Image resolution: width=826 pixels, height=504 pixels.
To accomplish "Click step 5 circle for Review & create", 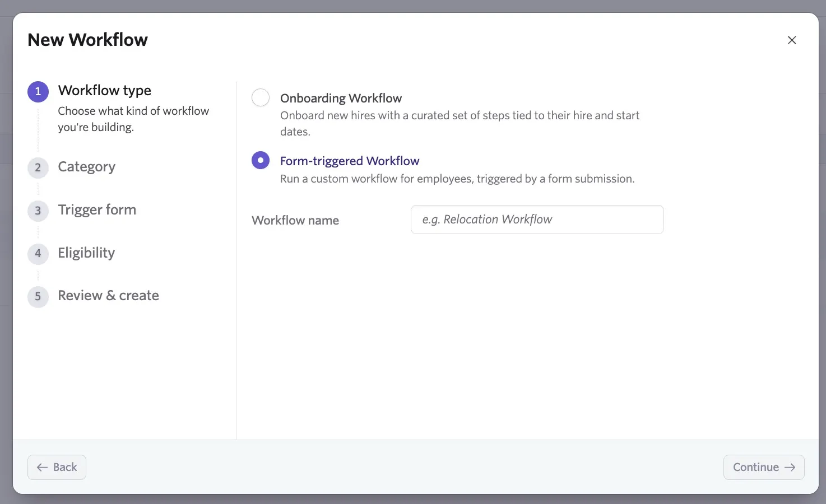I will point(38,296).
